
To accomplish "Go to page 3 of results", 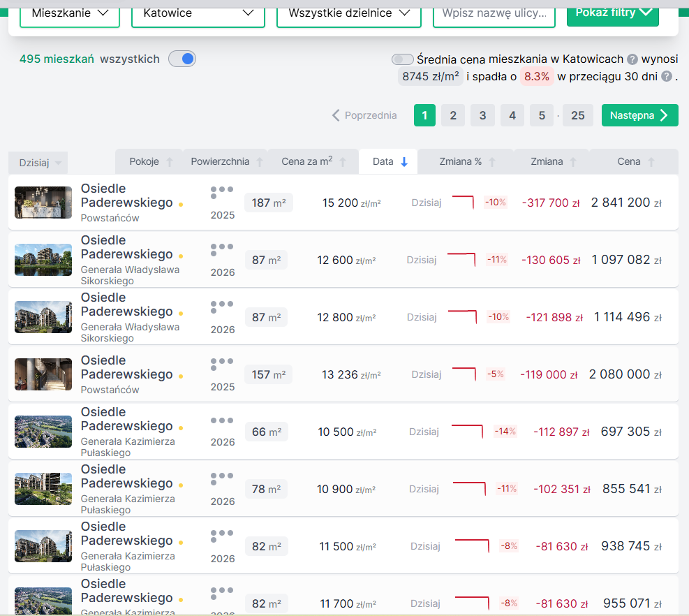I will (482, 115).
